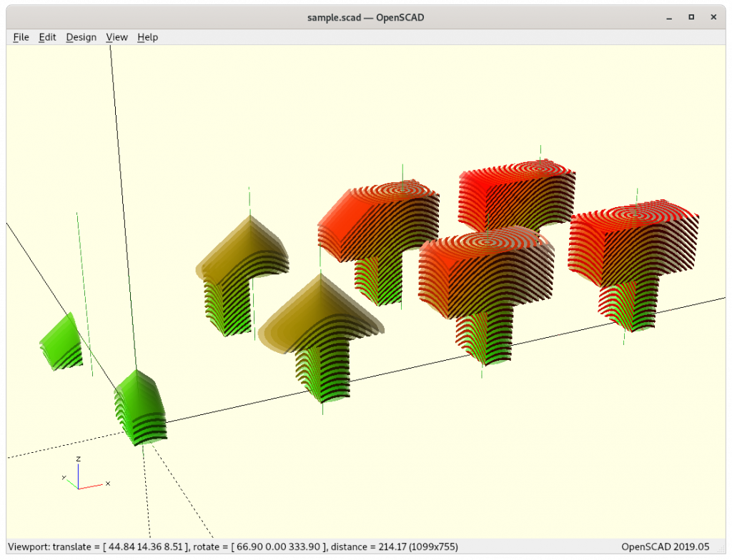
Task: Close the OpenSCAD window
Action: (713, 17)
